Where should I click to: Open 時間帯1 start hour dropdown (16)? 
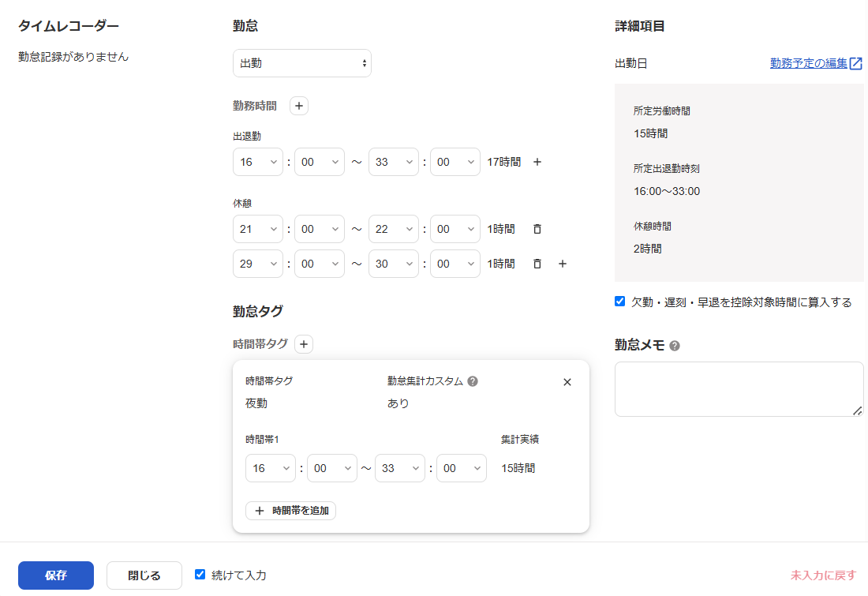[271, 468]
